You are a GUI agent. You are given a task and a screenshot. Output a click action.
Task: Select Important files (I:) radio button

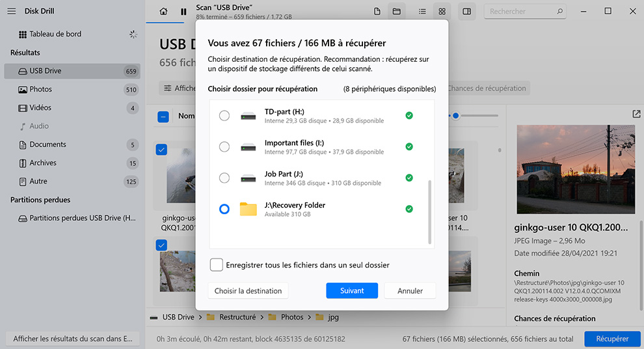[x=224, y=147]
